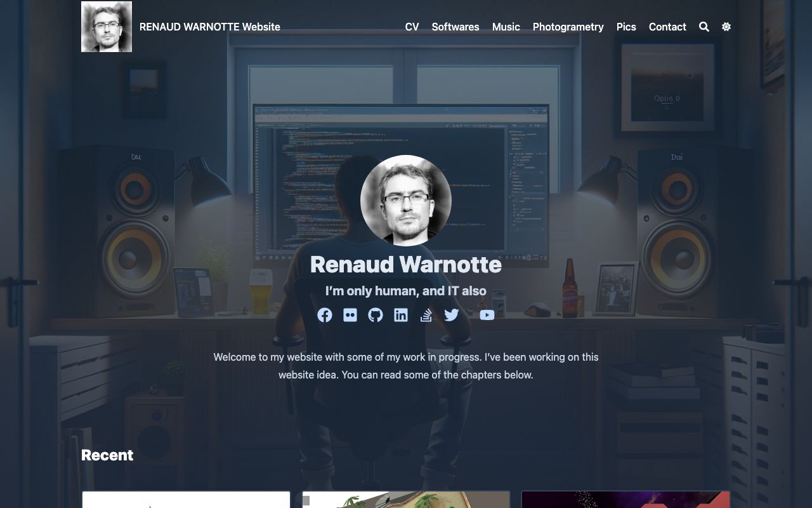Screen dimensions: 812x508
Task: Go to the Softwares page
Action: click(x=455, y=27)
